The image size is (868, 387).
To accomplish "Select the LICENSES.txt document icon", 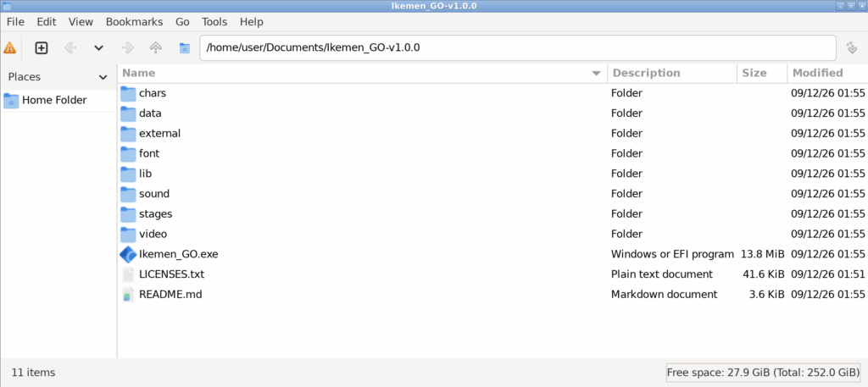I will point(128,274).
